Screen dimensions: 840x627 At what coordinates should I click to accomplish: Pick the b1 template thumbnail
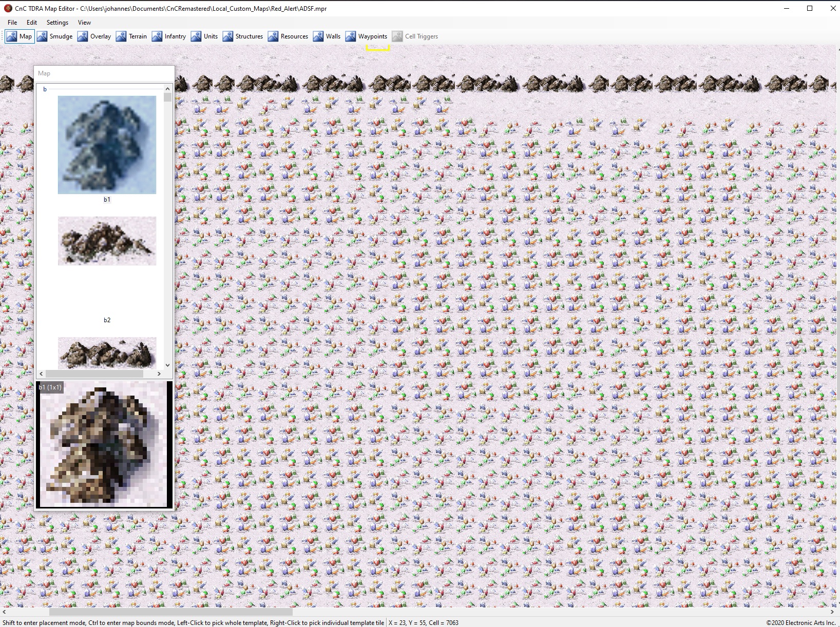107,145
